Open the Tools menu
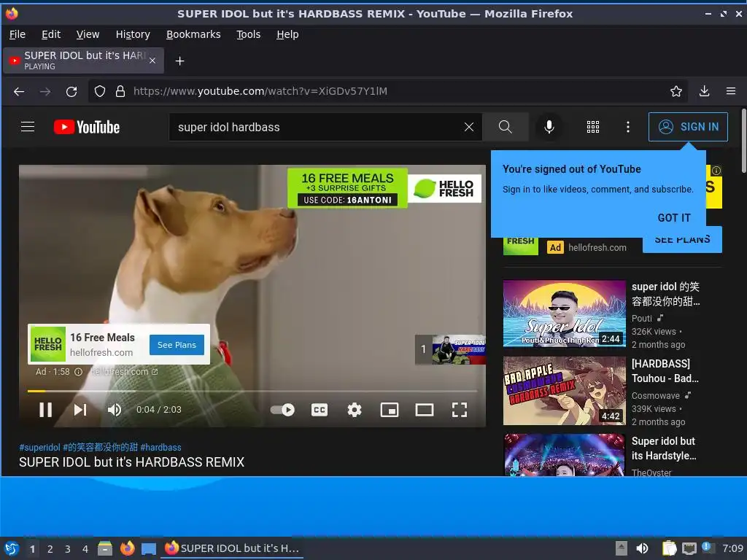747x560 pixels. pyautogui.click(x=248, y=34)
